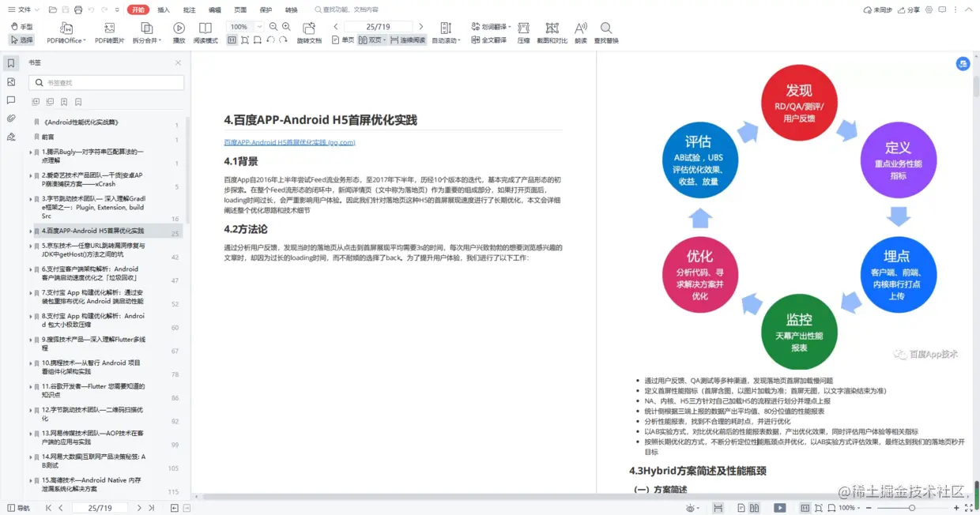Toggle 连续阅读 continuous reading
This screenshot has width=980, height=515.
408,39
